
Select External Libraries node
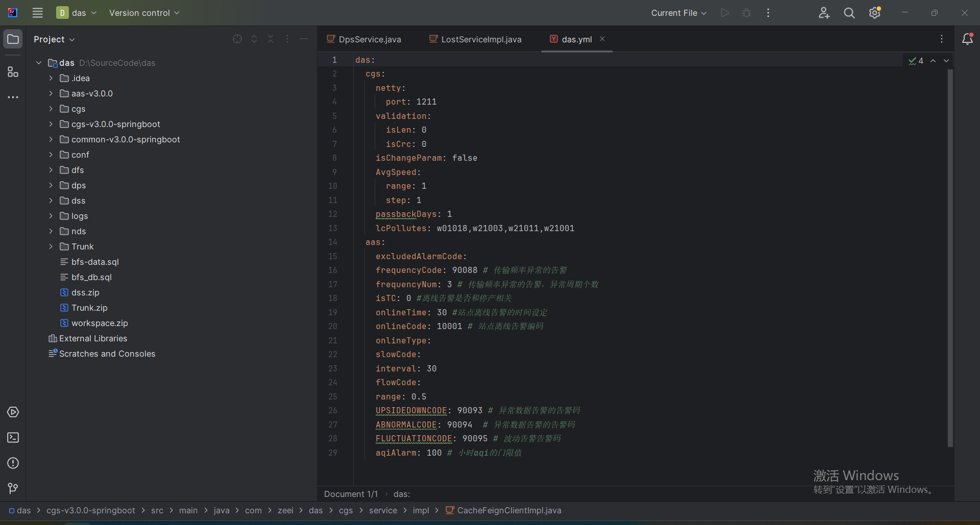tap(88, 338)
